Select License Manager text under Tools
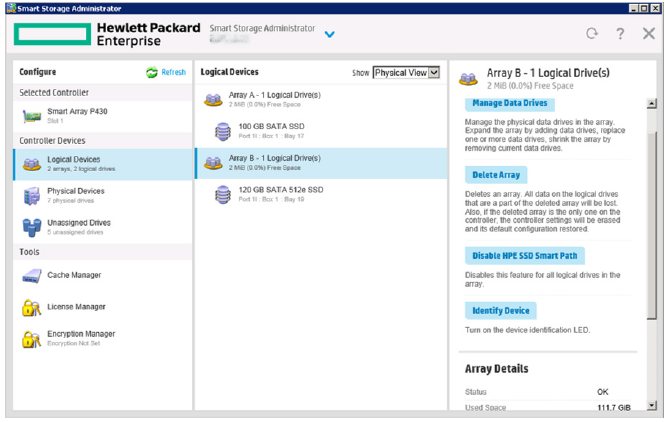The image size is (665, 422). point(76,307)
